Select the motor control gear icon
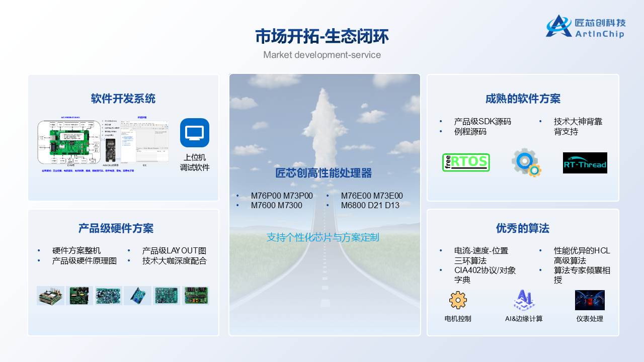 (x=458, y=300)
